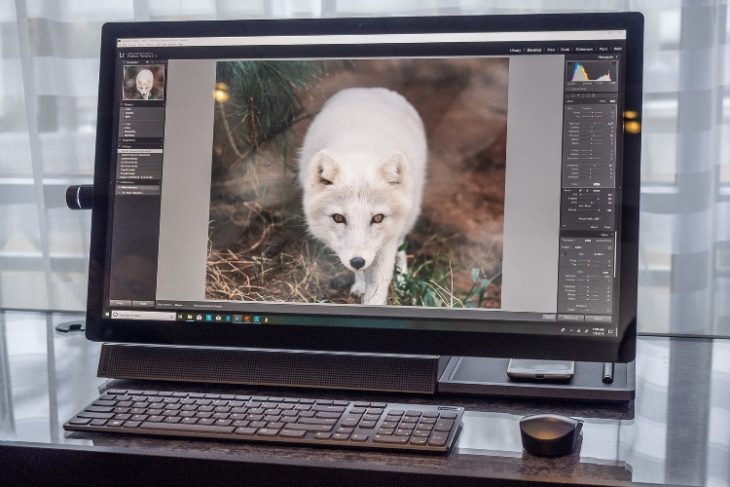This screenshot has height=487, width=730.
Task: Select the highlighted top History step
Action: point(141,151)
